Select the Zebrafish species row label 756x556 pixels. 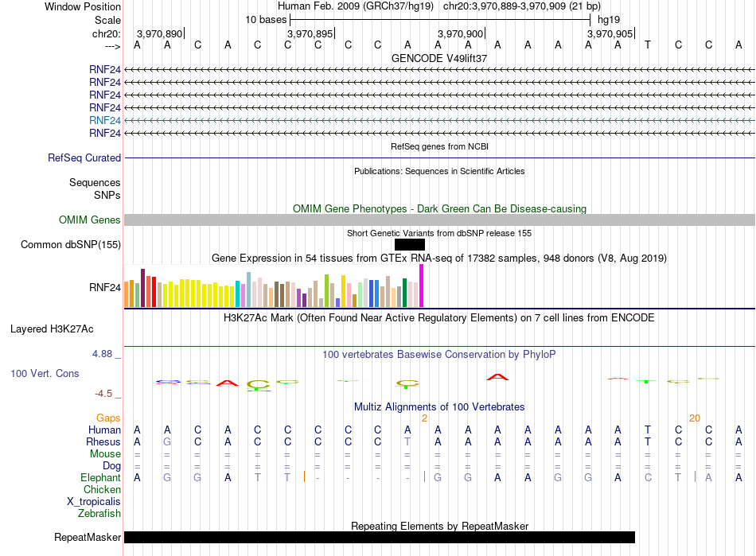click(99, 514)
